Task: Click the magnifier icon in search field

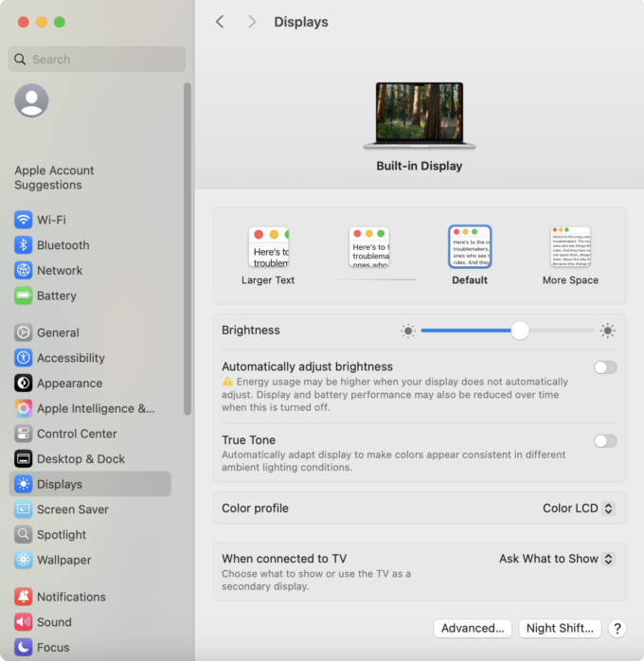Action: pyautogui.click(x=20, y=59)
